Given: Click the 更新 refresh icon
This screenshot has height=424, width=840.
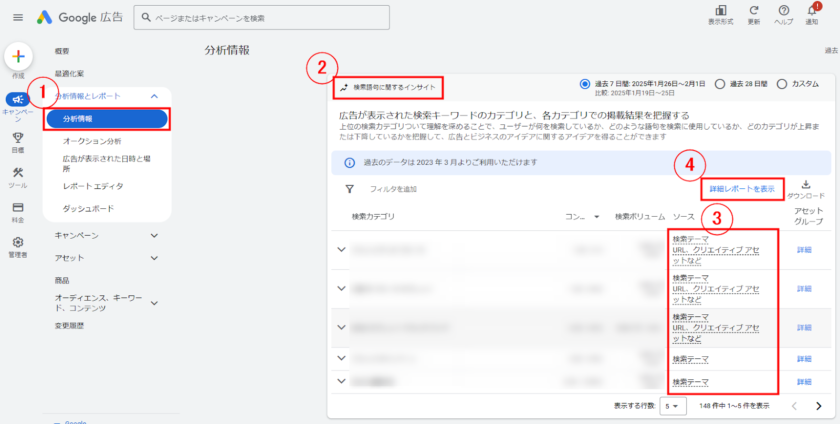Looking at the screenshot, I should pyautogui.click(x=753, y=10).
